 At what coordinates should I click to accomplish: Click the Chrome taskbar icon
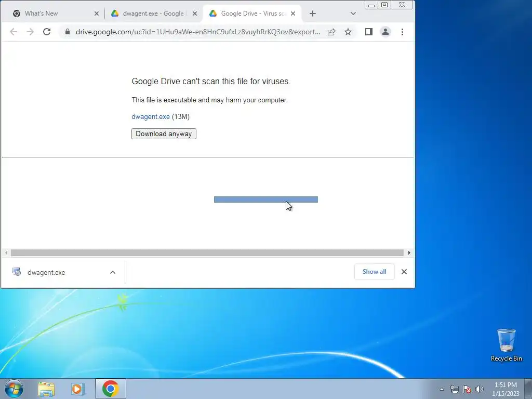tap(111, 389)
